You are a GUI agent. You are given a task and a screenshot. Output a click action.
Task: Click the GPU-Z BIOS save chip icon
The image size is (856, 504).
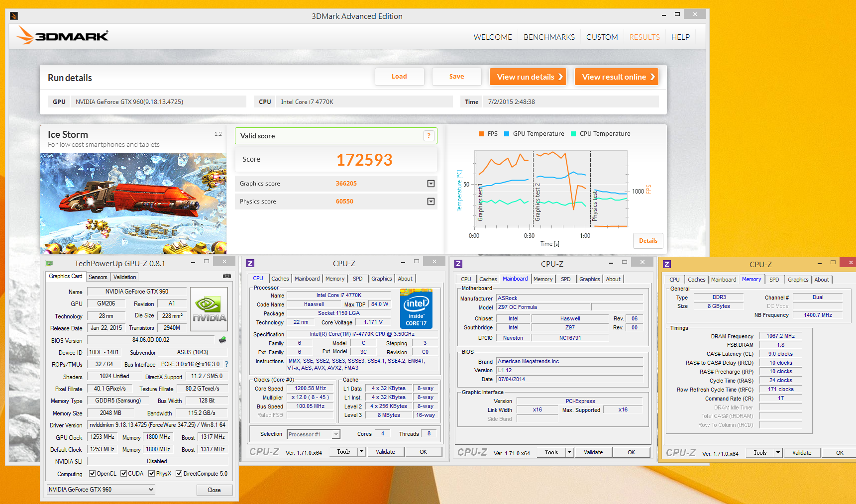click(222, 340)
